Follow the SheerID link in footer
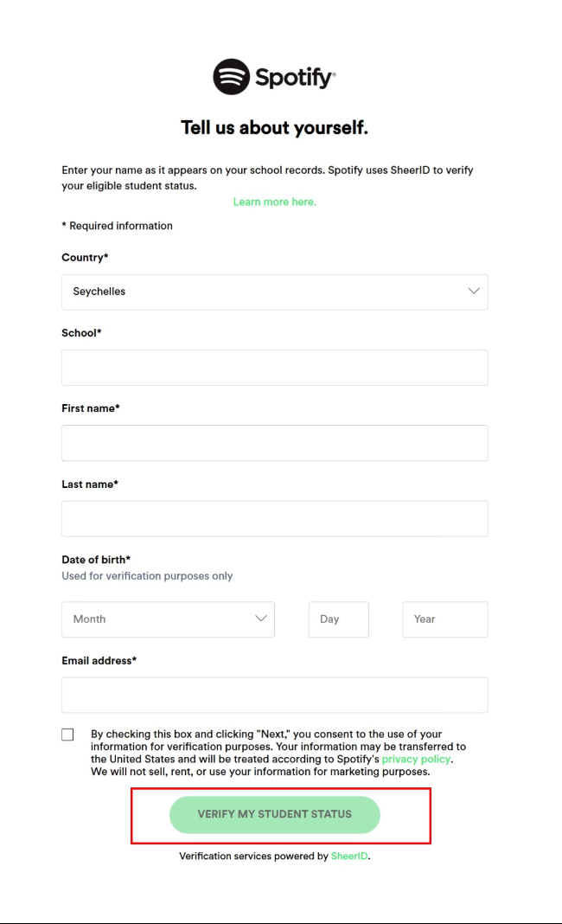Screen dimensions: 562x924 point(349,857)
